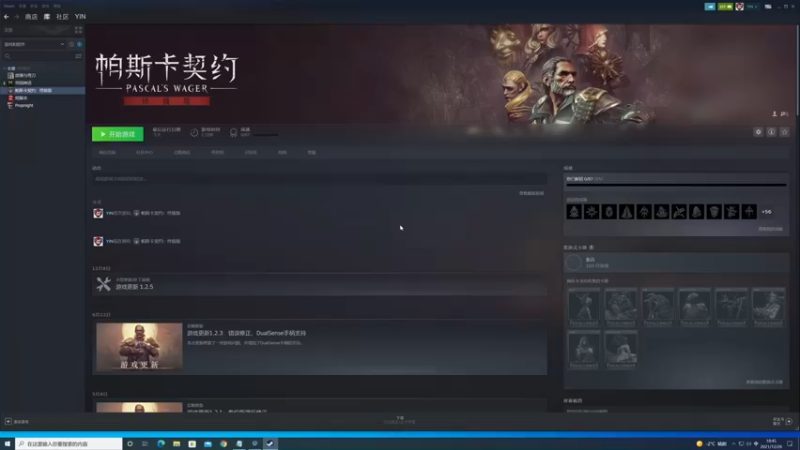The height and width of the screenshot is (450, 800).
Task: Click the library search field
Action: [x=38, y=56]
